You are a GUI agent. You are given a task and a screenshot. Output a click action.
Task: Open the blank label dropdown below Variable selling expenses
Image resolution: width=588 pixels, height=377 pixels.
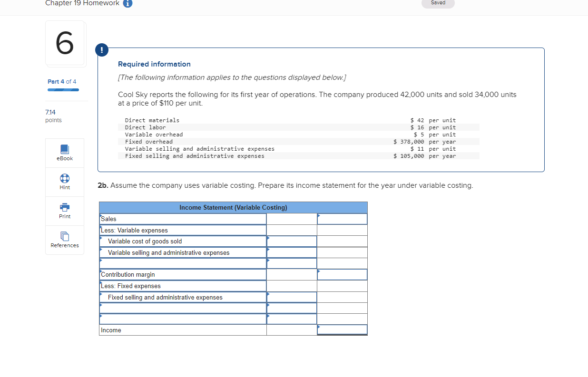(x=183, y=263)
